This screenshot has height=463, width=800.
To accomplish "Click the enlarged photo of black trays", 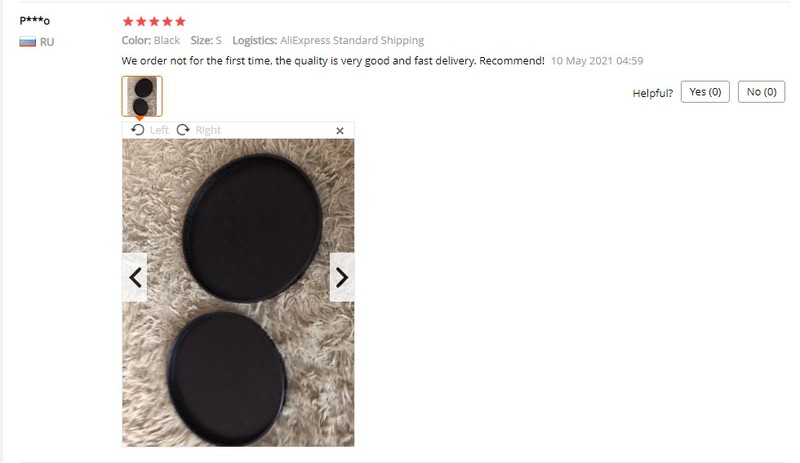I will click(238, 293).
